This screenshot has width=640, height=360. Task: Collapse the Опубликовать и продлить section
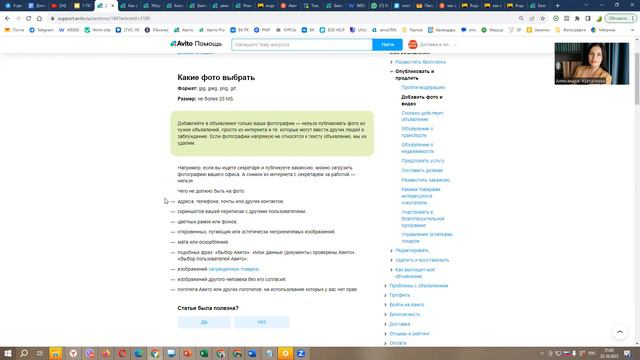pos(414,74)
